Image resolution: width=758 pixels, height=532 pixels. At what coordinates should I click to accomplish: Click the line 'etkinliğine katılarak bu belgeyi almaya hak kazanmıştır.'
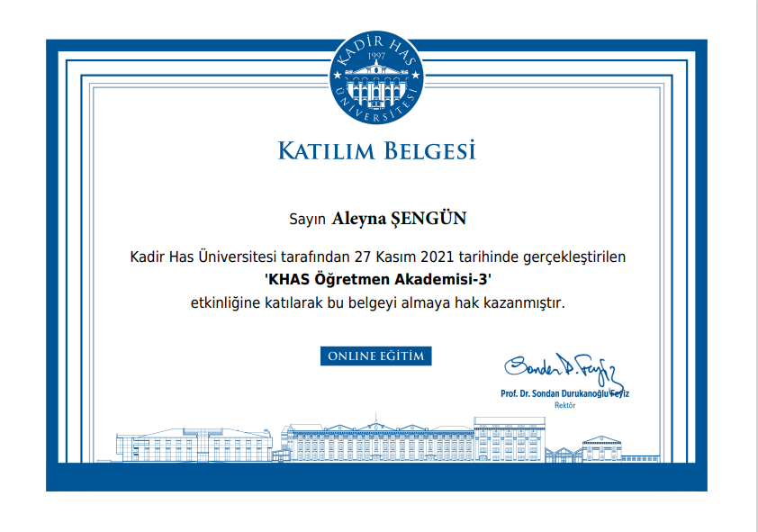[378, 303]
